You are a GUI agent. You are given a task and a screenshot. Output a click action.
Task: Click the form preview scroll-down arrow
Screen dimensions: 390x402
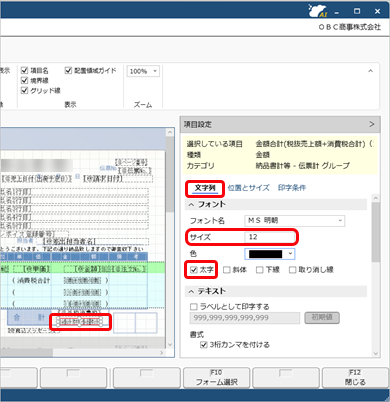170,345
